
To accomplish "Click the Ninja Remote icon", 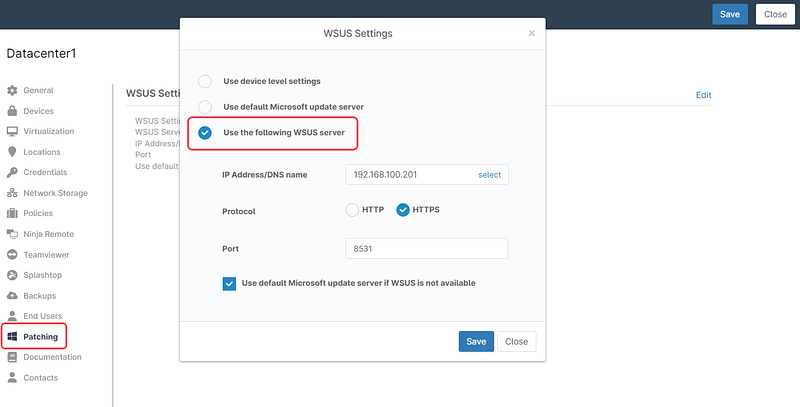I will (x=12, y=234).
